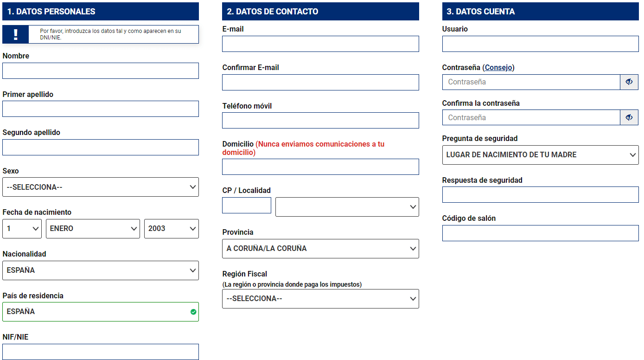This screenshot has height=360, width=644.
Task: Click the Nombre input field
Action: 100,71
